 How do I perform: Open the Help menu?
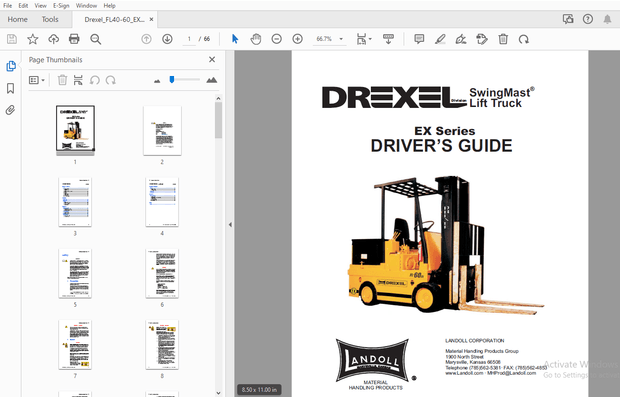tap(110, 6)
